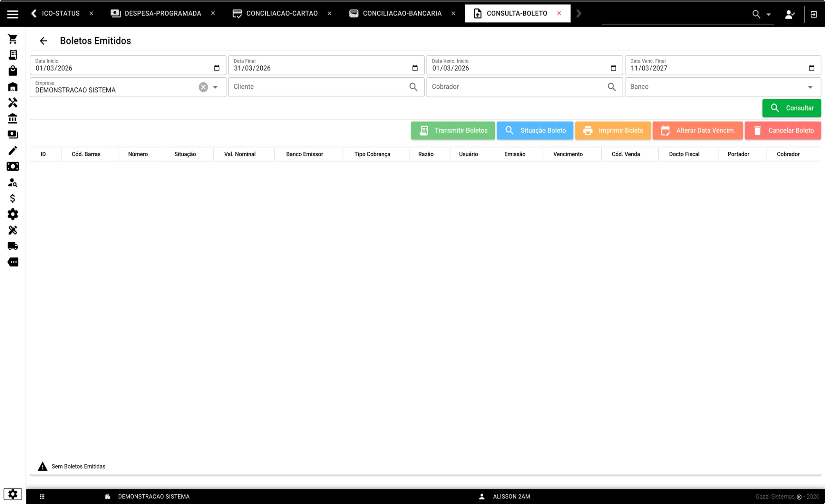
Task: Sort by the Vencimento column header
Action: (x=568, y=154)
